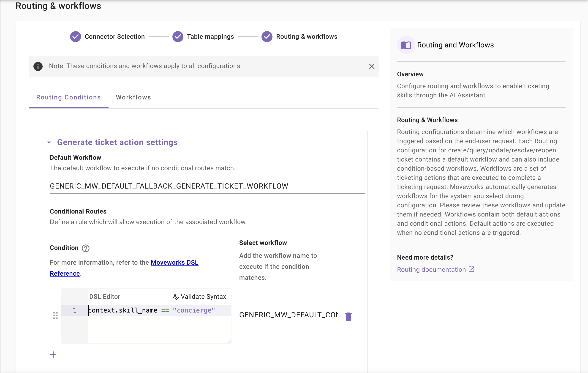Click the info icon in note banner
This screenshot has height=373, width=588.
[38, 66]
